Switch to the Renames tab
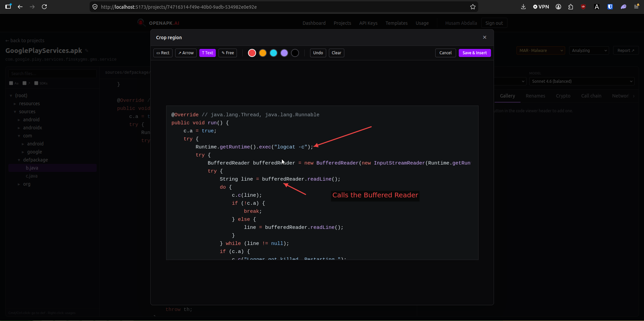The image size is (644, 321). [x=535, y=96]
